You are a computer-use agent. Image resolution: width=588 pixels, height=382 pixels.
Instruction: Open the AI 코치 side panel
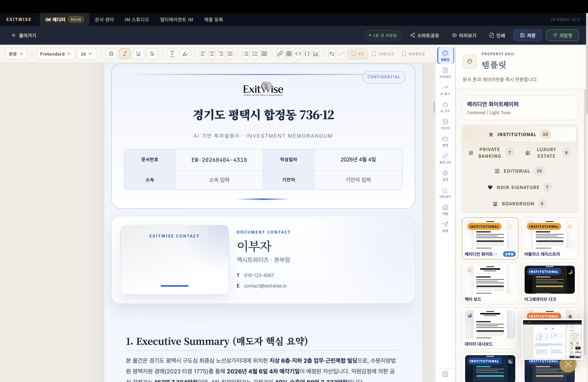tap(445, 107)
